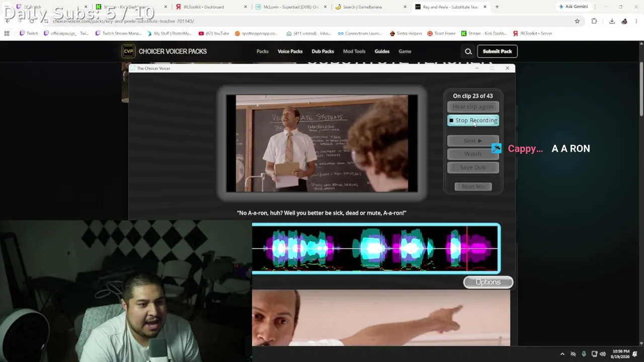Open the apps grid in bookmarks bar
The width and height of the screenshot is (644, 362).
click(7, 33)
